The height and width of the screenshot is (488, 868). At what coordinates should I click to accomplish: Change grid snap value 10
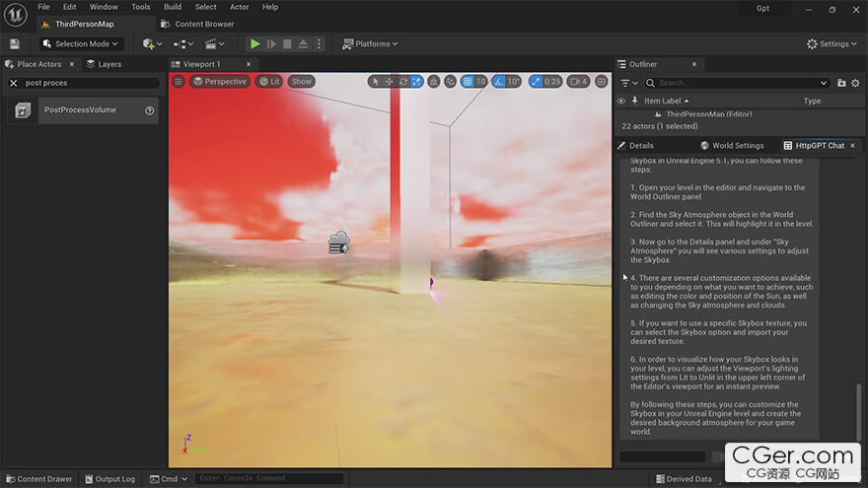[x=481, y=81]
